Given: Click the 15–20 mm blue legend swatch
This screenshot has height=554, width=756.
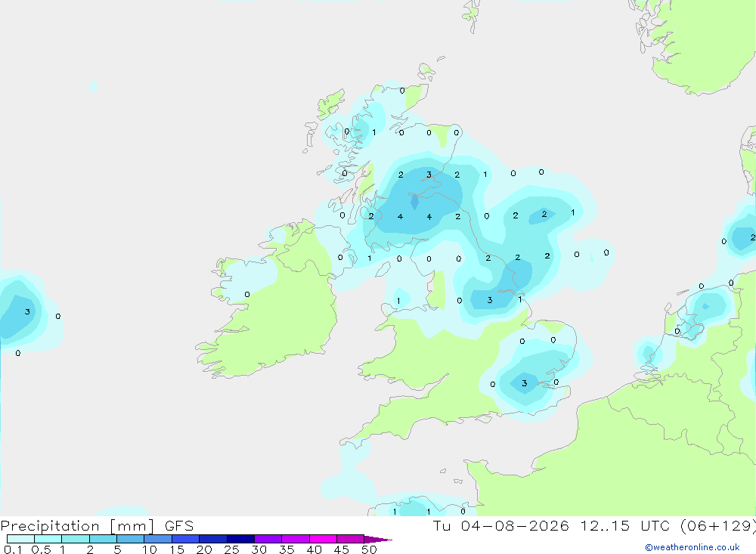Looking at the screenshot, I should coord(186,539).
